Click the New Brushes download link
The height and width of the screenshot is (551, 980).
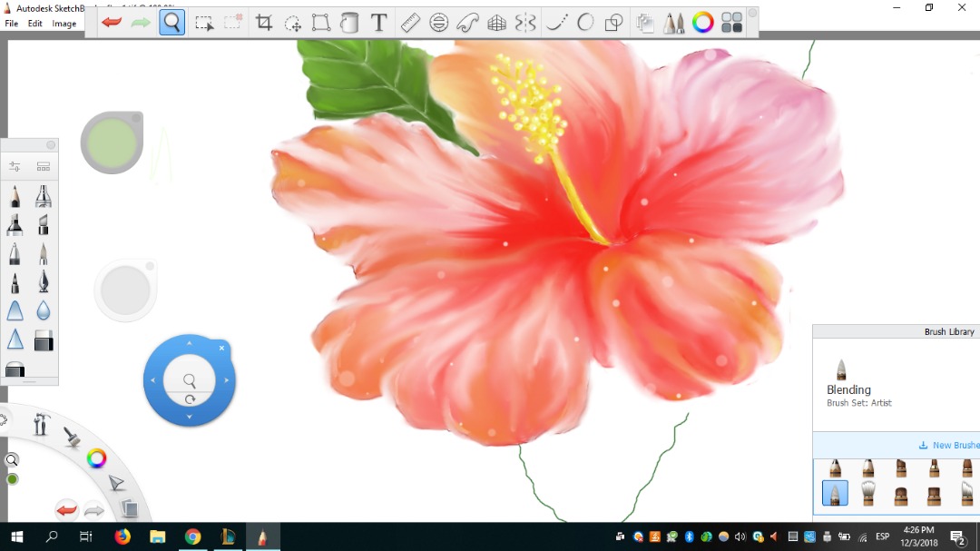(x=951, y=445)
